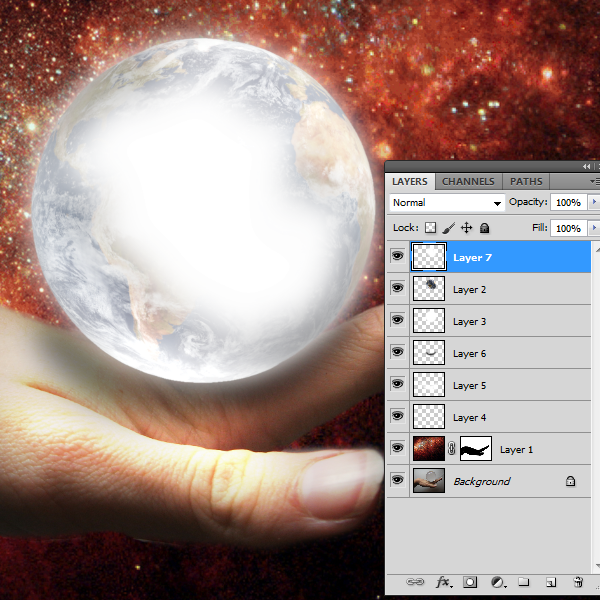600x600 pixels.
Task: Click the Fill label
Action: coord(540,228)
